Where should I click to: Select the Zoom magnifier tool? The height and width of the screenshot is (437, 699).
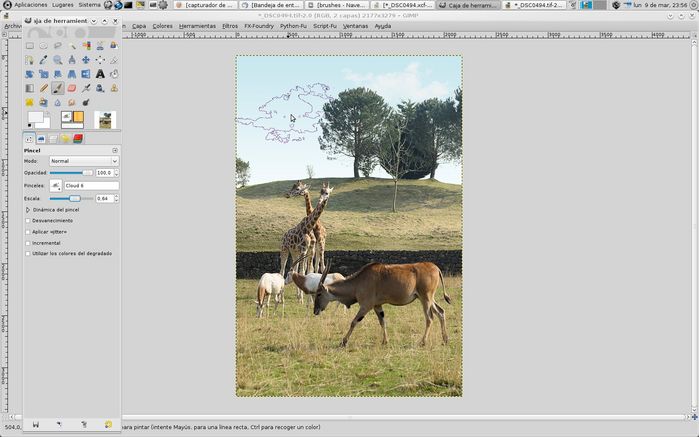(x=58, y=60)
